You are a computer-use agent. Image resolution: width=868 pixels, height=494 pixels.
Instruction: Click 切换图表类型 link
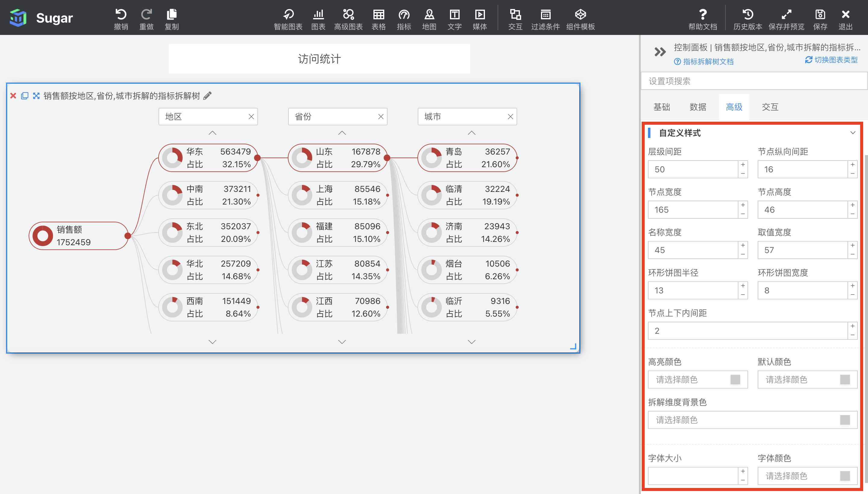point(831,60)
